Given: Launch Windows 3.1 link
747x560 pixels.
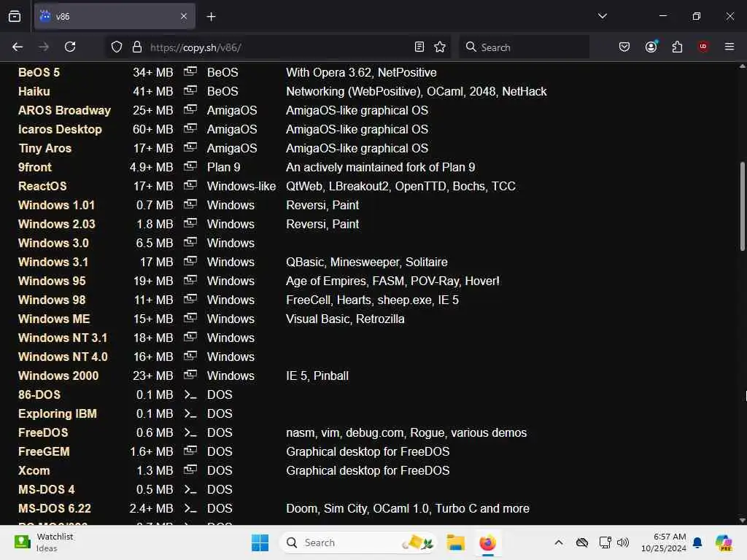Looking at the screenshot, I should click(x=53, y=262).
